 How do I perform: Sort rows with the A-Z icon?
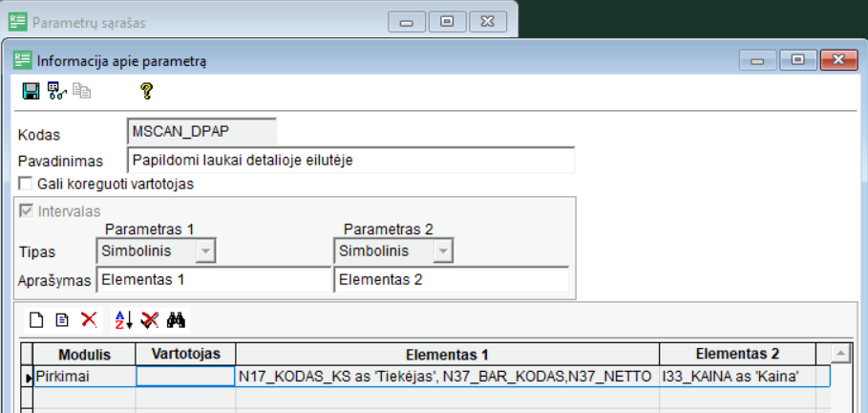[123, 320]
